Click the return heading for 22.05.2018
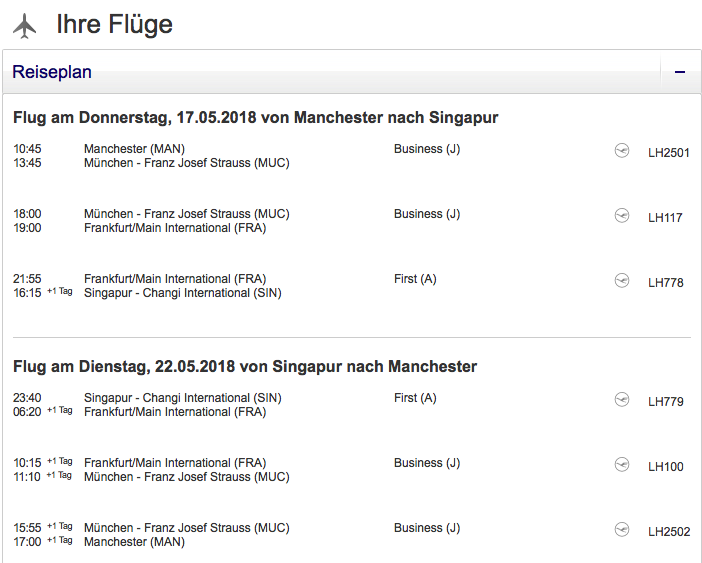The height and width of the screenshot is (563, 702). 245,367
